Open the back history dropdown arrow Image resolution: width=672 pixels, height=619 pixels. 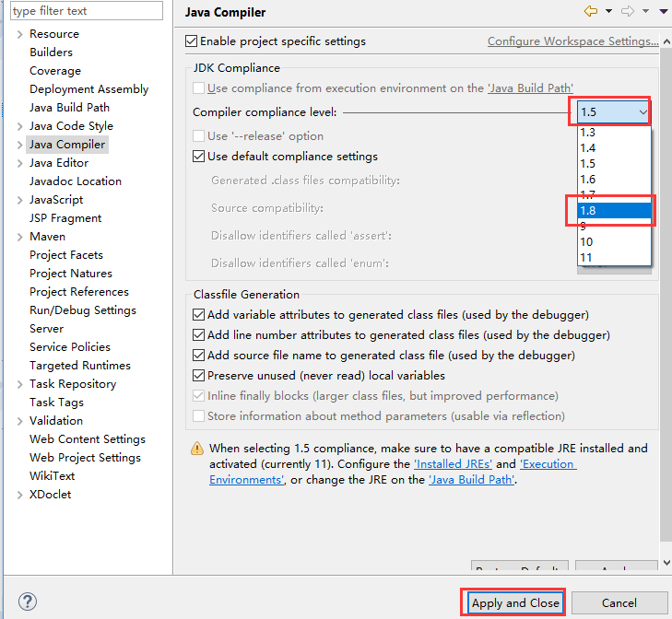[x=608, y=11]
